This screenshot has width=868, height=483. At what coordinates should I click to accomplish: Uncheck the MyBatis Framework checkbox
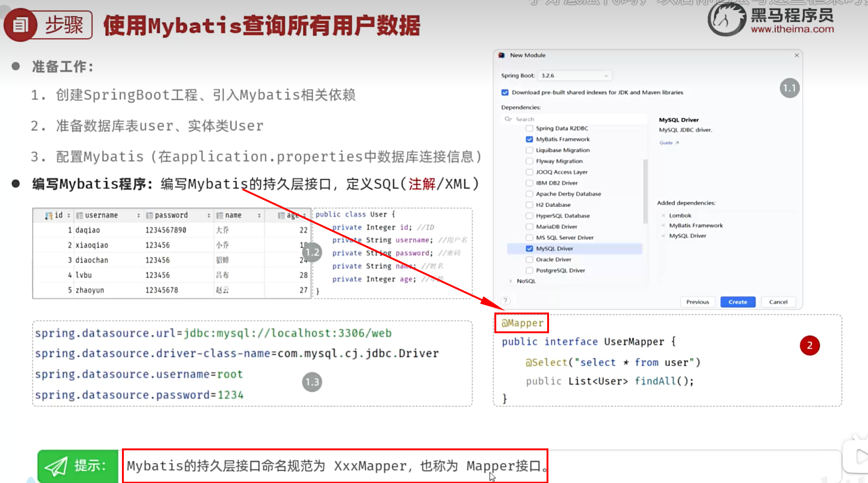(529, 139)
